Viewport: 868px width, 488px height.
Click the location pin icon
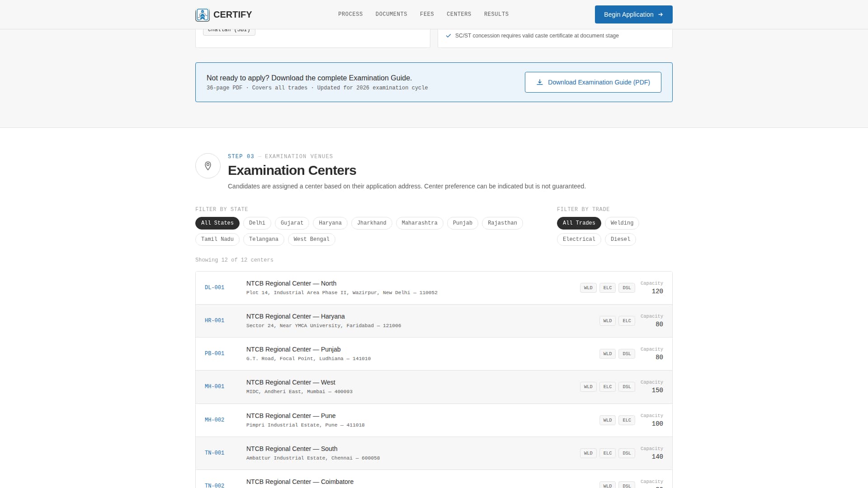tap(208, 166)
